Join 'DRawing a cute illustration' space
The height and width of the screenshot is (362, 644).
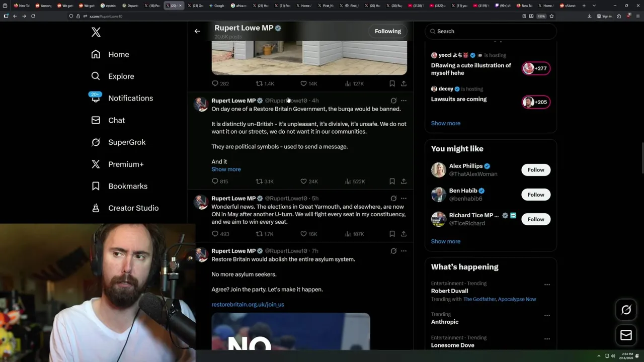[536, 68]
